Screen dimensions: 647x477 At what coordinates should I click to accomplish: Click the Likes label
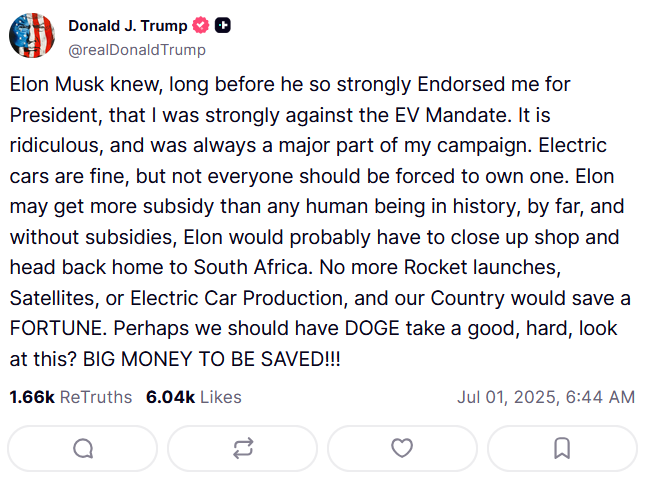click(x=221, y=397)
